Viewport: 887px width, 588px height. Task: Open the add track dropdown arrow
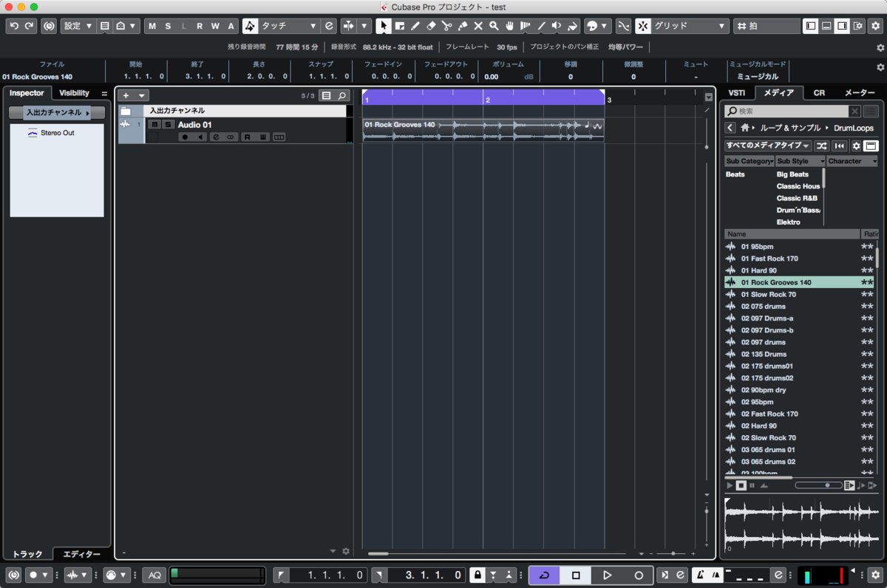pyautogui.click(x=141, y=96)
